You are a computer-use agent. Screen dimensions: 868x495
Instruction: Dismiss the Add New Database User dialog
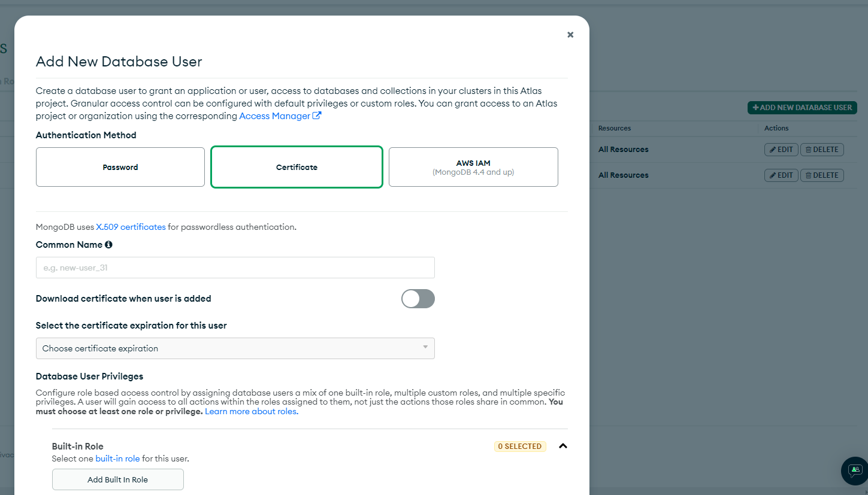click(570, 35)
